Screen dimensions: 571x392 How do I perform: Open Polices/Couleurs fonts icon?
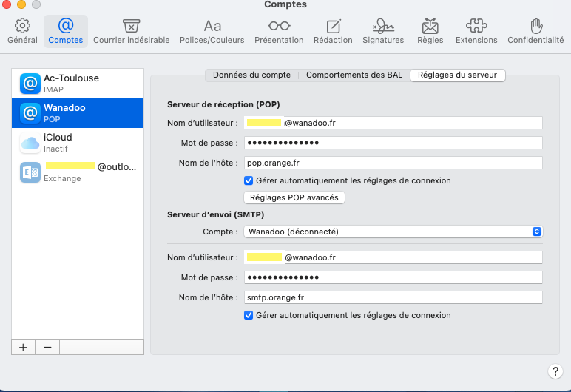click(212, 27)
